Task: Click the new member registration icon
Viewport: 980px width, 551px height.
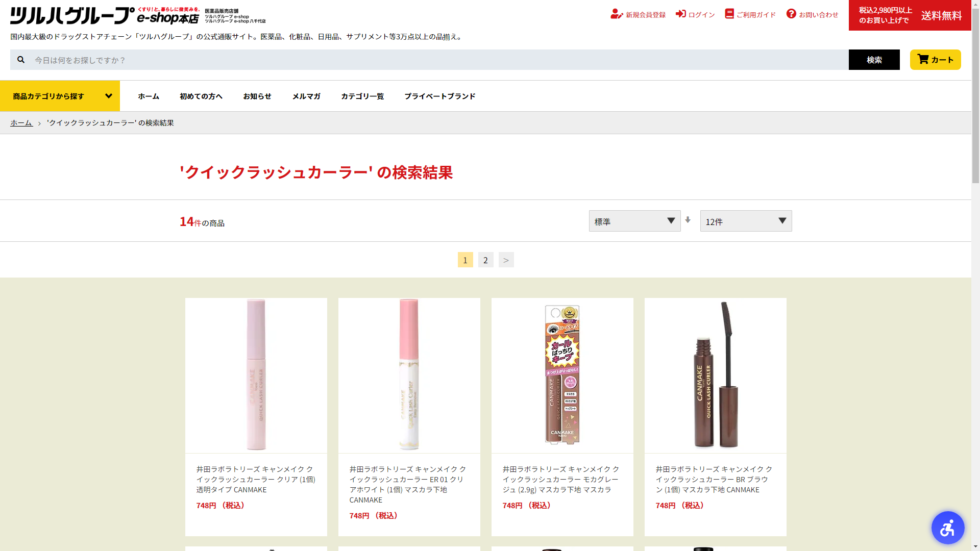Action: click(617, 14)
